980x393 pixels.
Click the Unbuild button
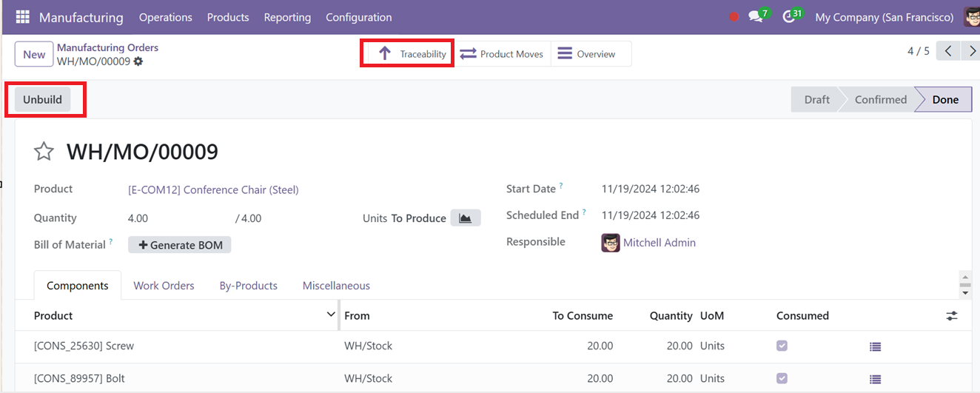(42, 99)
